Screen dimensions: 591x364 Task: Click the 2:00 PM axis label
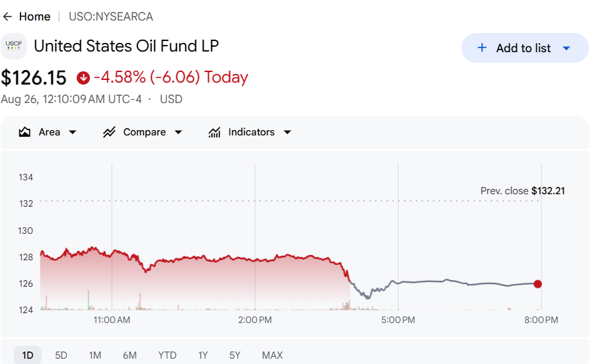pos(255,320)
